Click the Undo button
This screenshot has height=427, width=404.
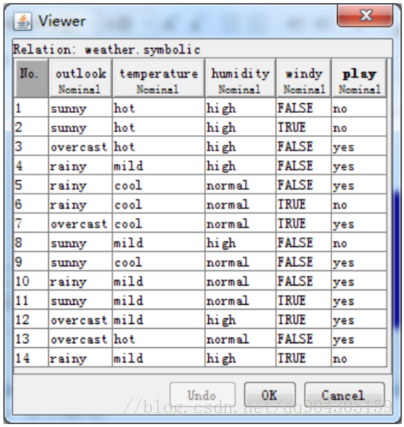click(x=202, y=395)
